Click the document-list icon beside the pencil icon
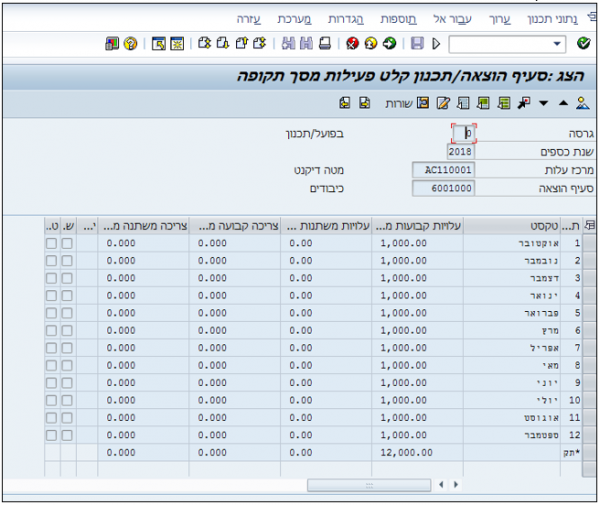This screenshot has width=600, height=505. tap(463, 103)
